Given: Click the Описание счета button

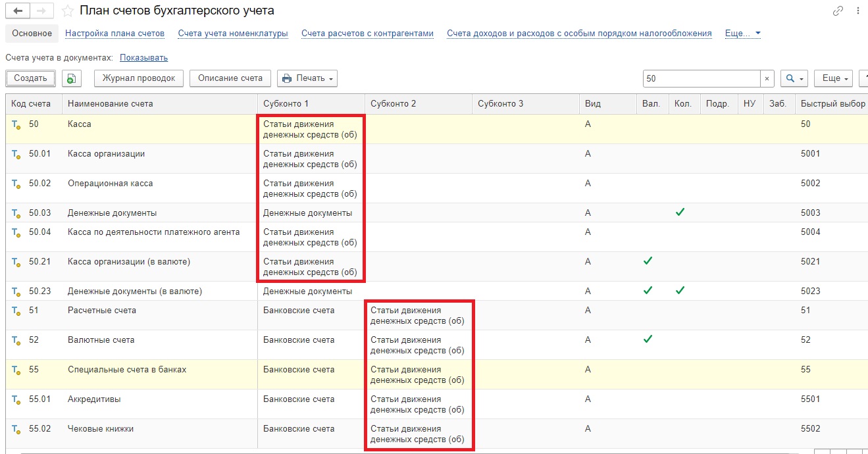Looking at the screenshot, I should [230, 78].
